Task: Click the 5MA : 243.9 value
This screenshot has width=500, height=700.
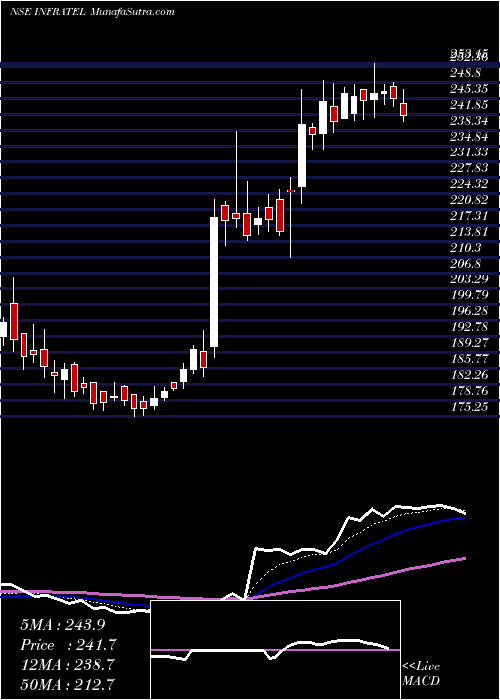Action: click(x=63, y=625)
